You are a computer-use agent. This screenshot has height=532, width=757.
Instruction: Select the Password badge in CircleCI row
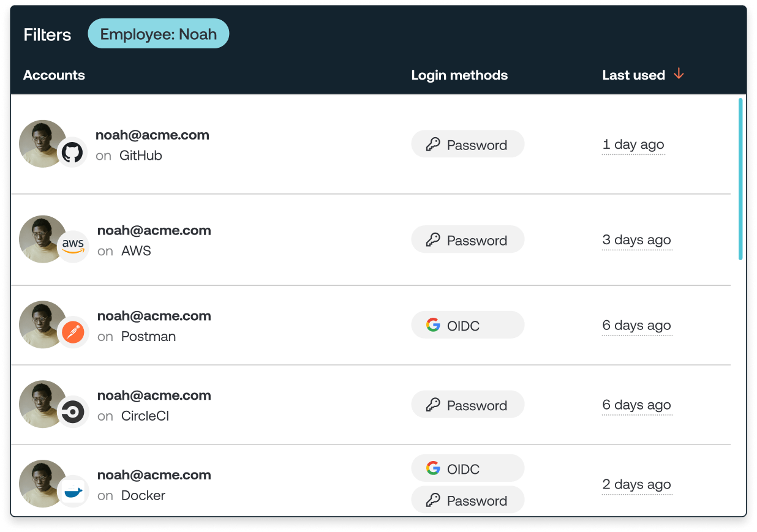pos(467,405)
